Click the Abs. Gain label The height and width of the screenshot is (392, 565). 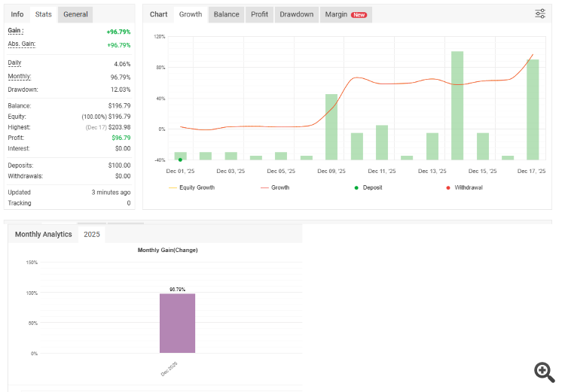(x=22, y=44)
